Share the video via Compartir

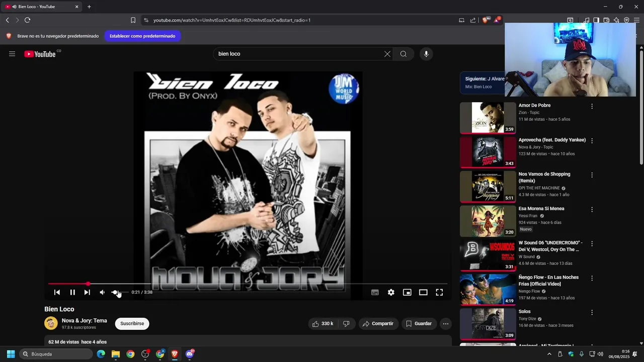tap(378, 324)
